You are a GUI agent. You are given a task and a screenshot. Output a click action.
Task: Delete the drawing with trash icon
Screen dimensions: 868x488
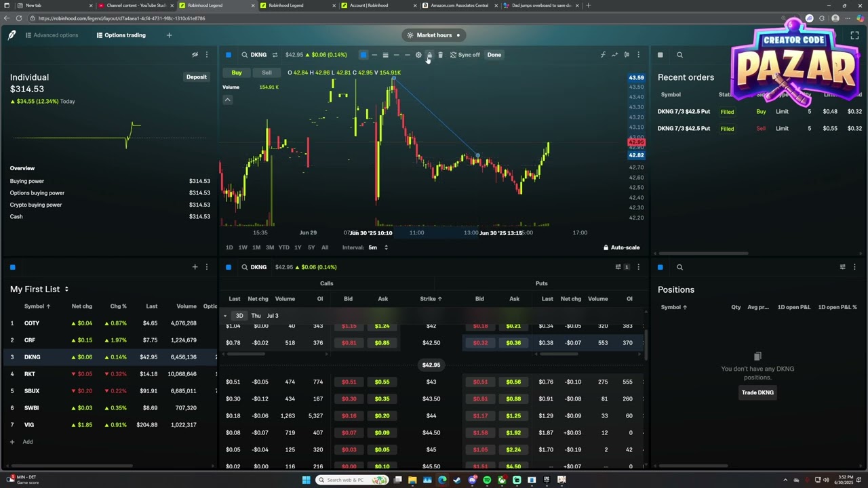(x=440, y=55)
